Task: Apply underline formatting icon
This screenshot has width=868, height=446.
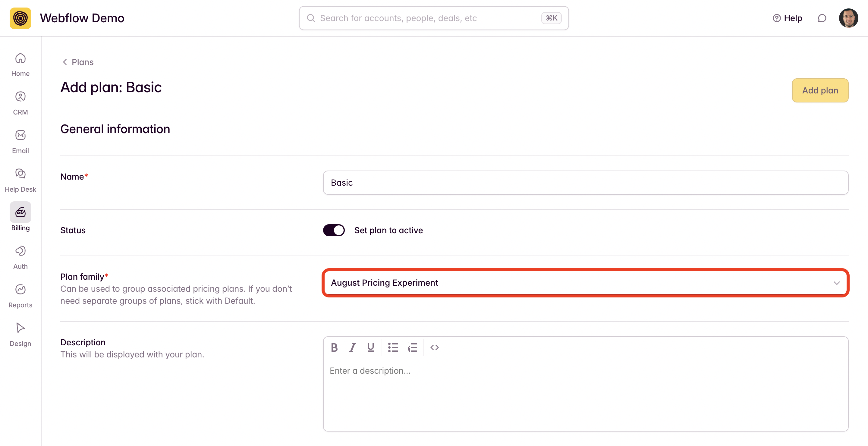Action: (x=370, y=347)
